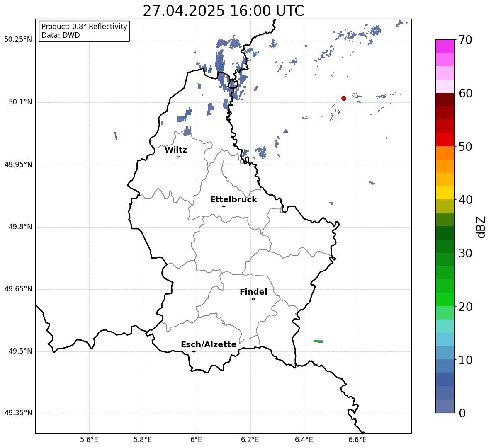Click the 50.1°N latitude label

tap(20, 102)
